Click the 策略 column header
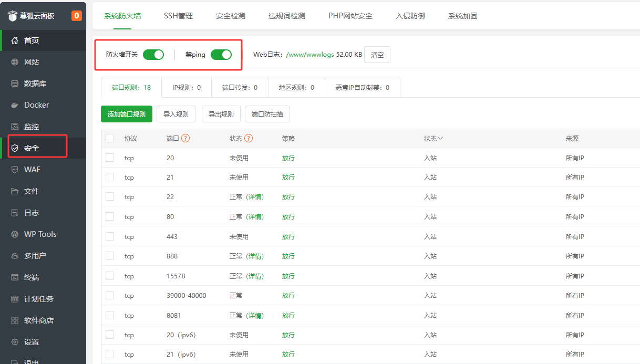This screenshot has width=640, height=364. 288,139
